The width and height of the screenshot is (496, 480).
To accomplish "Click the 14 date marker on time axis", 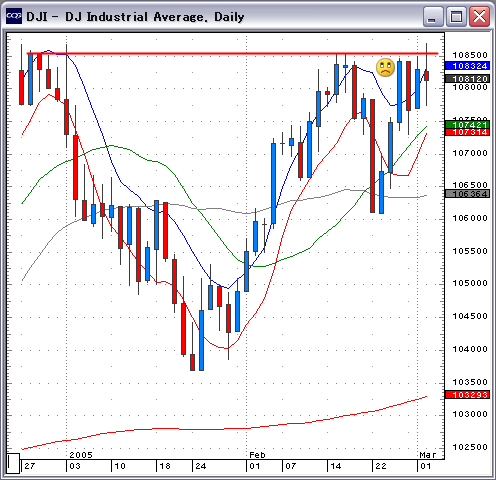I will tap(336, 466).
